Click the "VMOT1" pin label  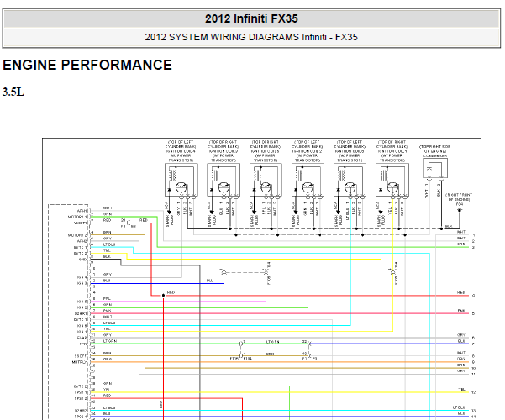[81, 223]
